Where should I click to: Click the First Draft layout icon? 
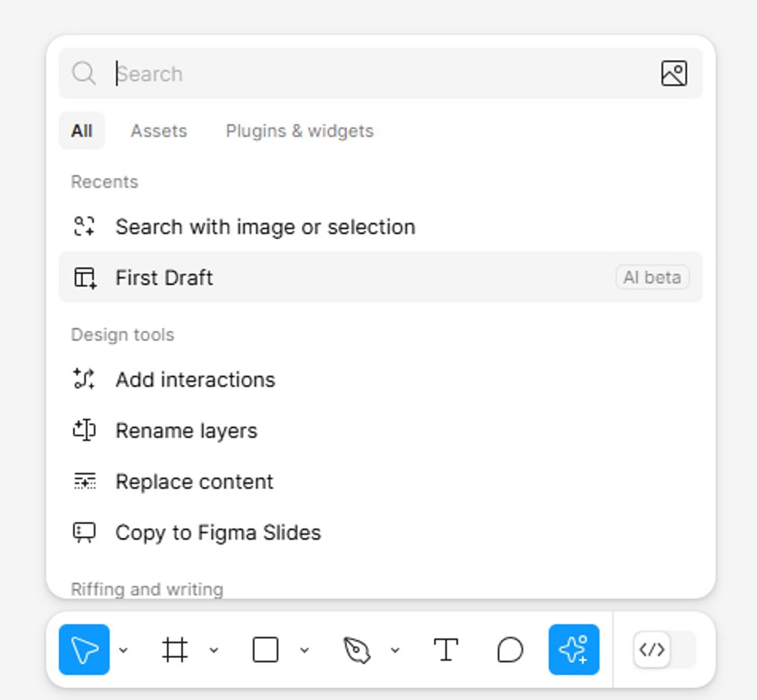coord(85,278)
